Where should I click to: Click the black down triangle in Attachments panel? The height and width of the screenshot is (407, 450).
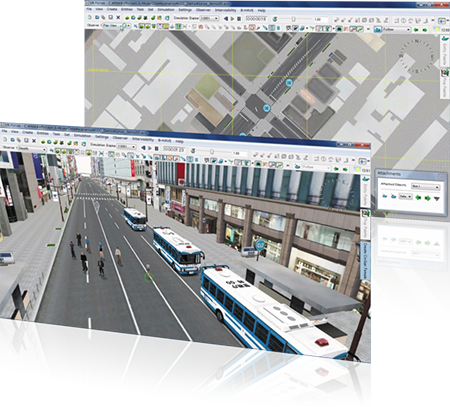[x=437, y=198]
